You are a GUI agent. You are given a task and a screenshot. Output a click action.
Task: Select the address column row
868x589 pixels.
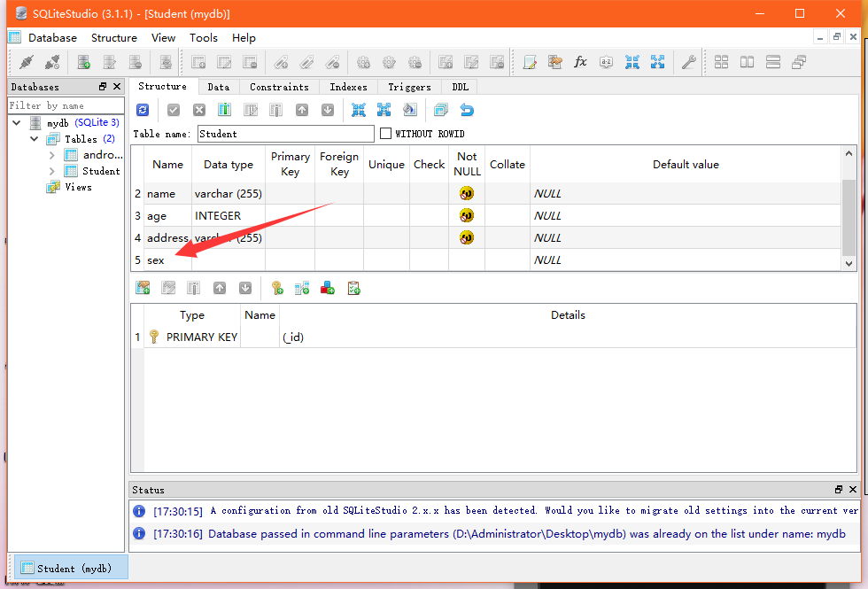click(486, 238)
